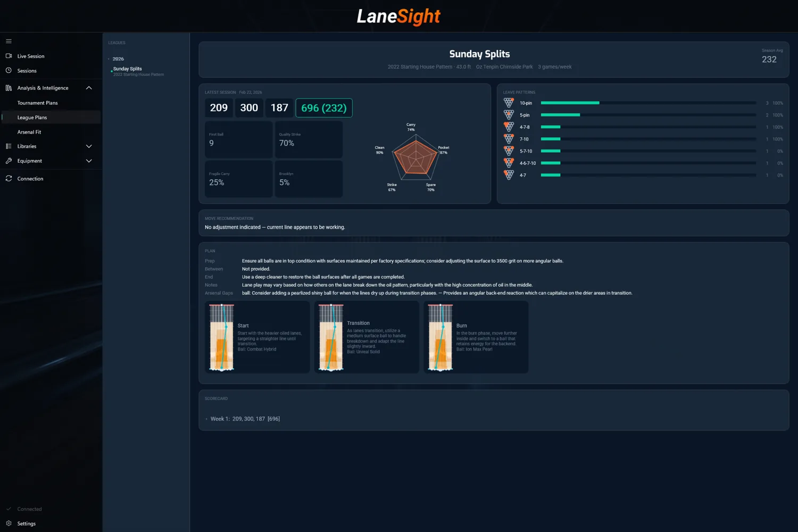The image size is (798, 532).
Task: Open Tournament Plans from the sidebar
Action: 37,103
